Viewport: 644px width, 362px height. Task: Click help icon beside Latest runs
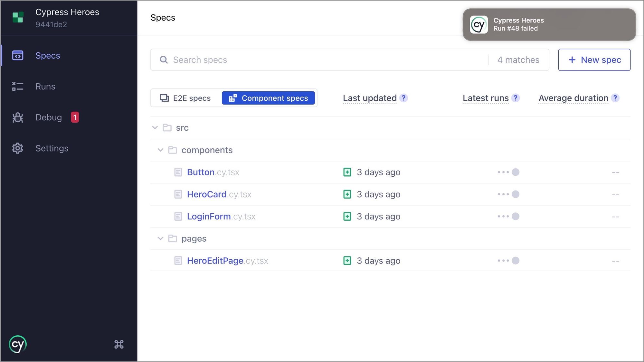(516, 98)
